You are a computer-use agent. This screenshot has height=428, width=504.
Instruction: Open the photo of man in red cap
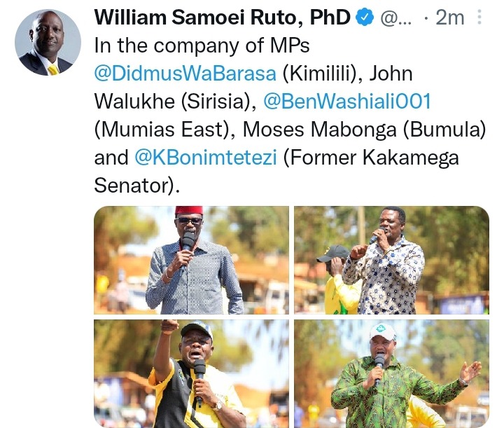(x=191, y=260)
